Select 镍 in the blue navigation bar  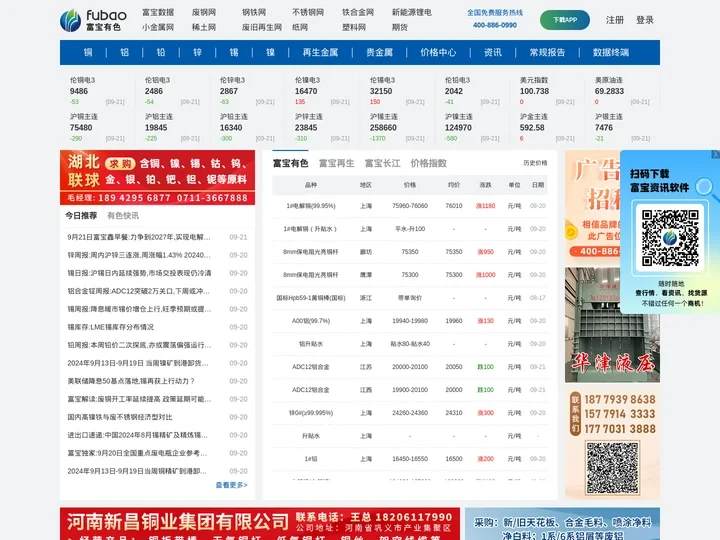tap(270, 52)
